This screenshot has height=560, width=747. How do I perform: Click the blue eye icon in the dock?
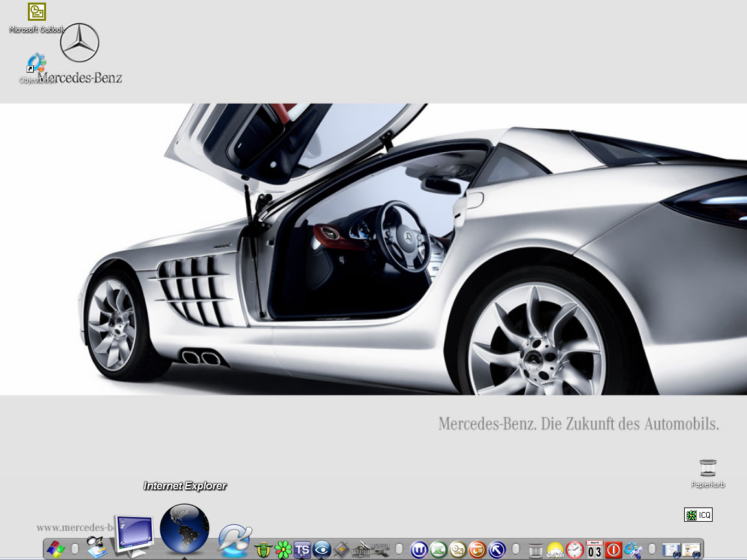pos(322,550)
